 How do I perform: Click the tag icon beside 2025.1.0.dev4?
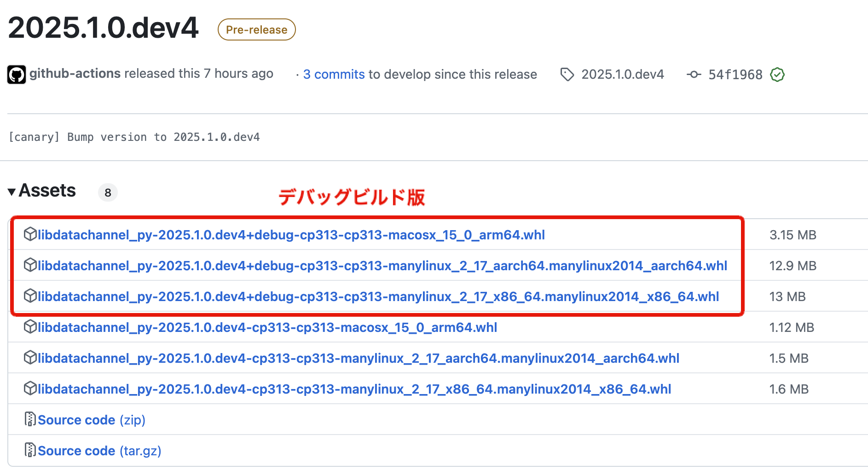click(567, 75)
